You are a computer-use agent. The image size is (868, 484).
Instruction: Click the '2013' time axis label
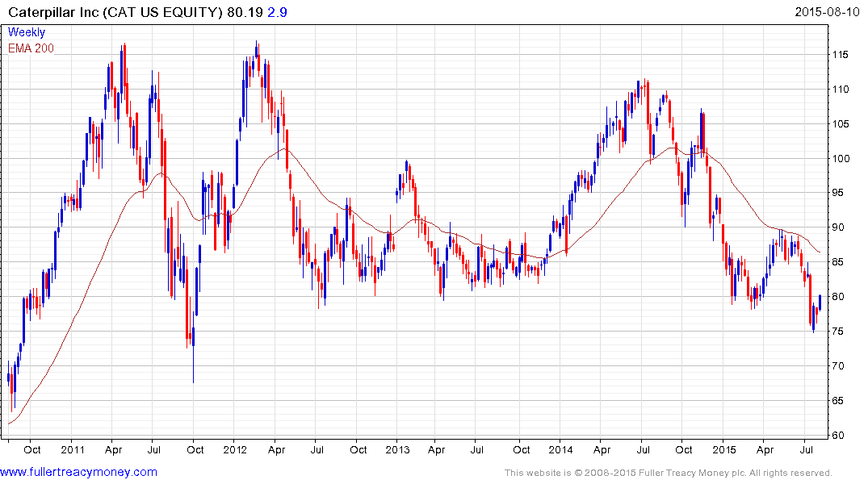397,449
